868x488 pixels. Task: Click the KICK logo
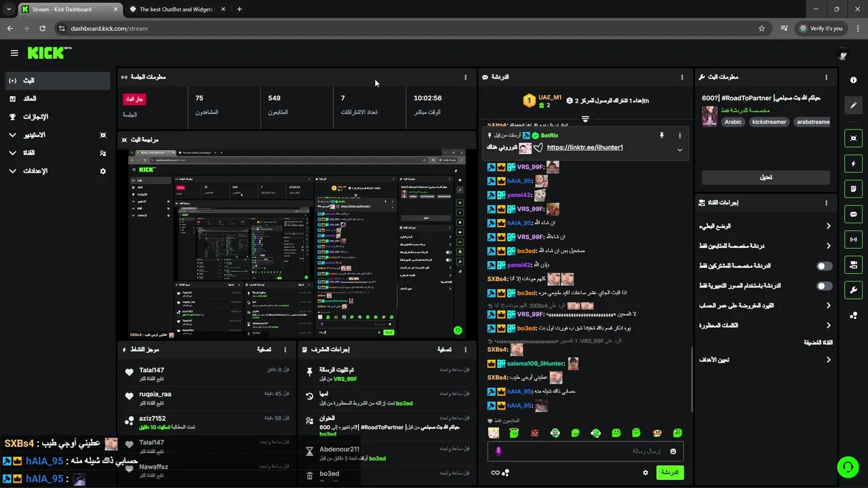pos(50,53)
